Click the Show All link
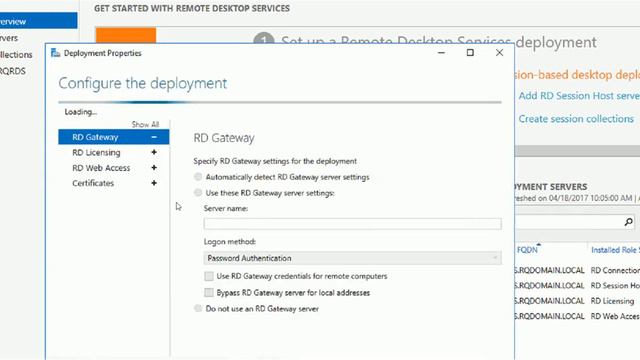 pyautogui.click(x=145, y=124)
